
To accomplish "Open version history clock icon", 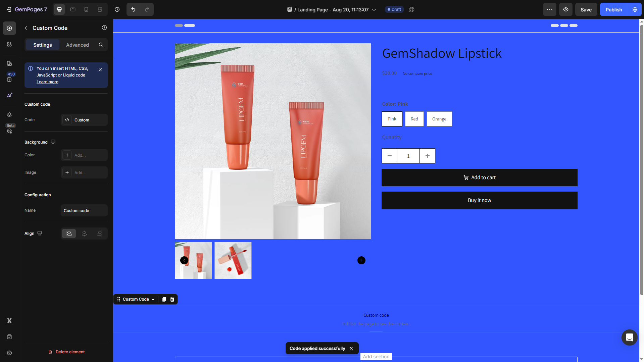I will pyautogui.click(x=117, y=9).
